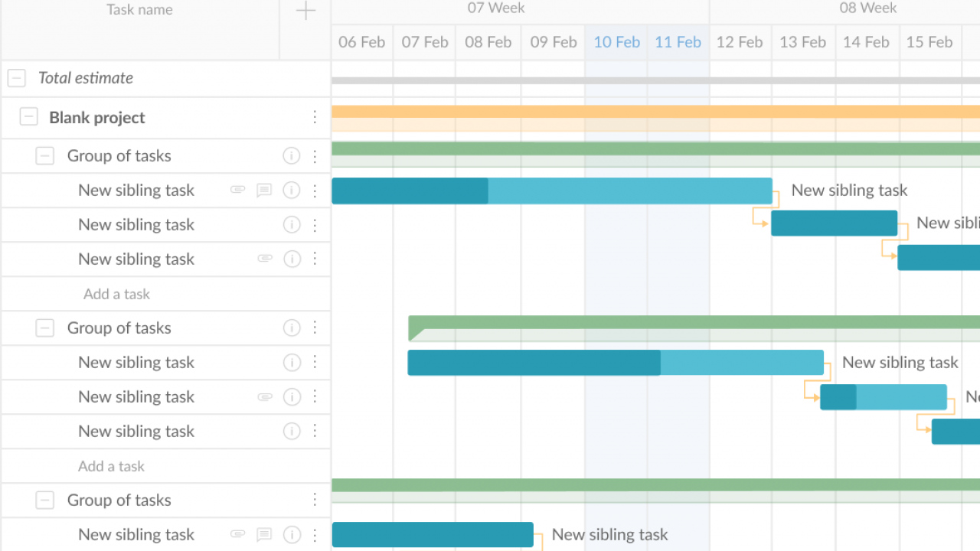The width and height of the screenshot is (980, 551).
Task: Open info icon for second Group of tasks
Action: click(292, 328)
